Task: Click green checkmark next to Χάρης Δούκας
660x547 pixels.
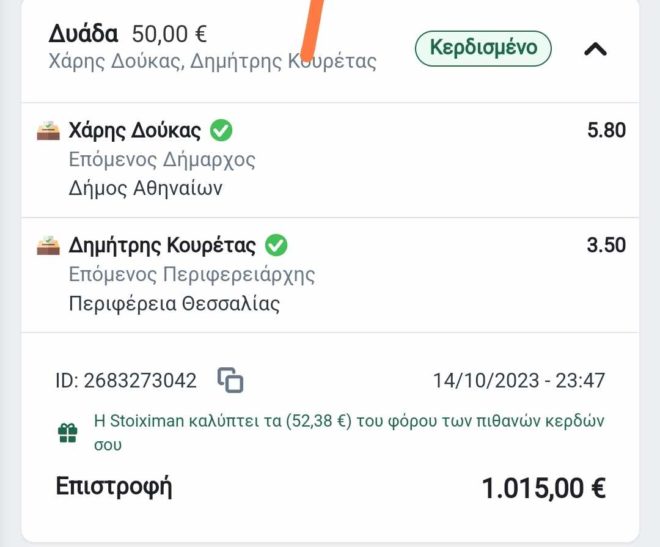Action: tap(222, 130)
